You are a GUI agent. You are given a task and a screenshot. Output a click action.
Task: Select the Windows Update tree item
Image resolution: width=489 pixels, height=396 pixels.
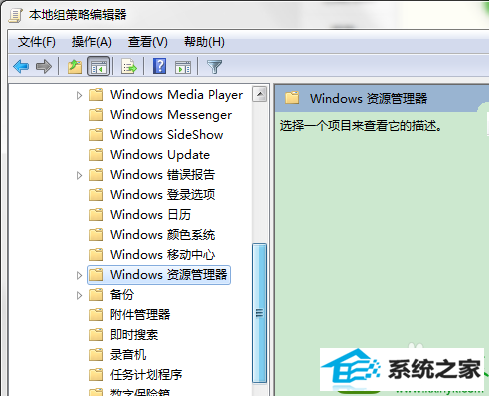pos(160,155)
